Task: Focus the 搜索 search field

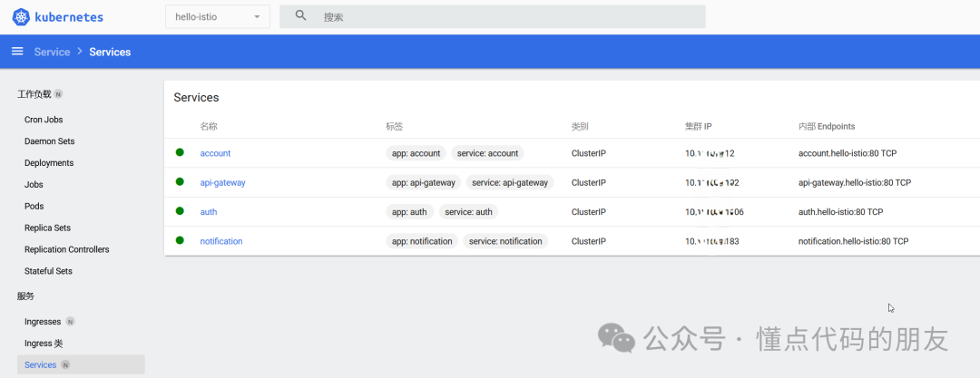Action: pos(493,17)
